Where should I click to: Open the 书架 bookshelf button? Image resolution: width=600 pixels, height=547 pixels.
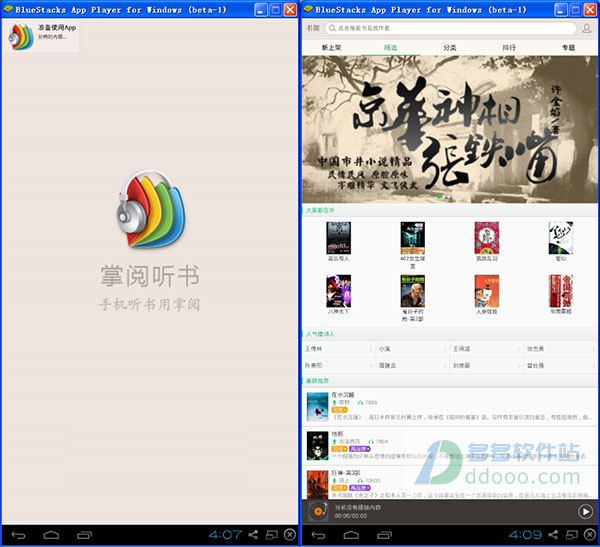click(x=313, y=28)
